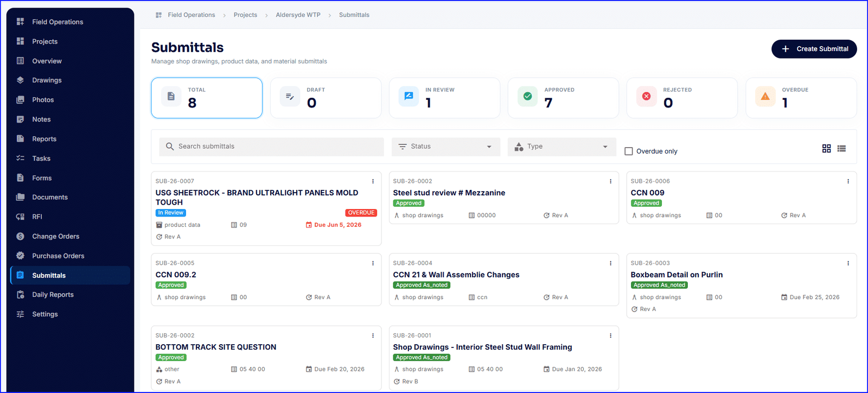Open more options for CCN 21 card

tap(610, 263)
